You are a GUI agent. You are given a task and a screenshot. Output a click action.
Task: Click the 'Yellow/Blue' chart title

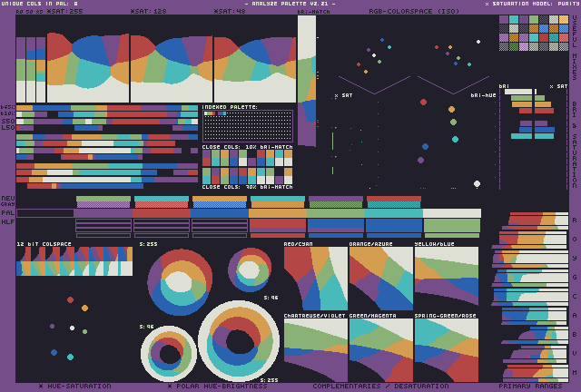tap(434, 244)
